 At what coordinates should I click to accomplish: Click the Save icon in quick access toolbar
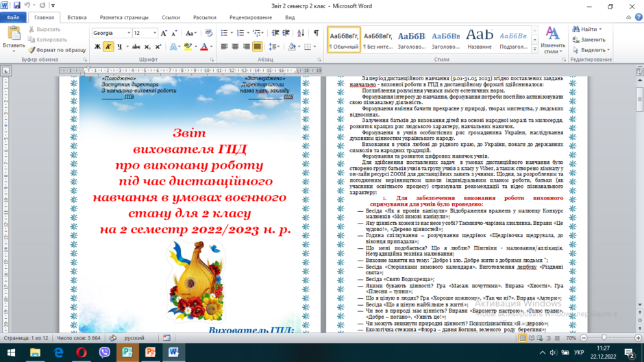point(17,5)
